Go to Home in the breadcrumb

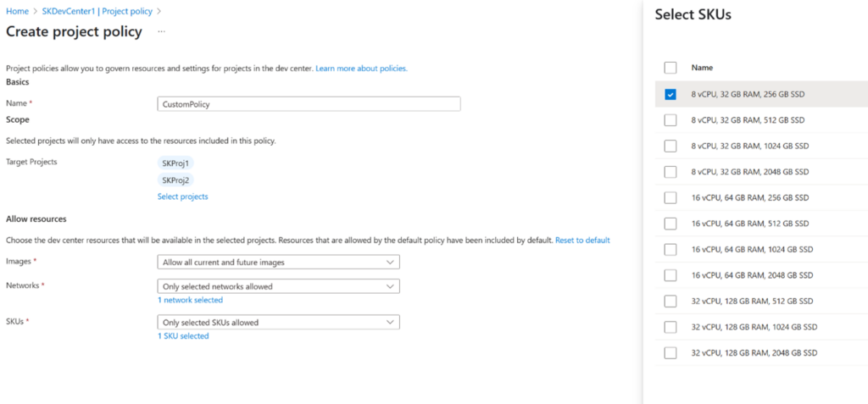tap(17, 11)
